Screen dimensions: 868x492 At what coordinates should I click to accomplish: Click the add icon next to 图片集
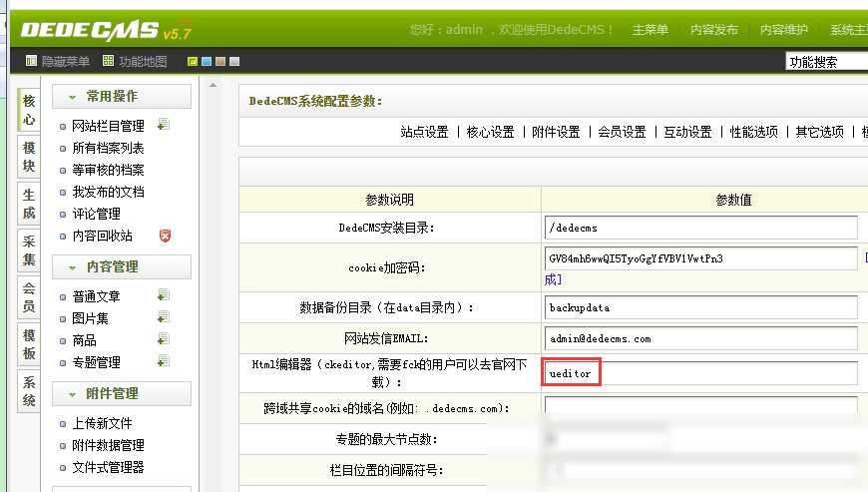pos(163,317)
